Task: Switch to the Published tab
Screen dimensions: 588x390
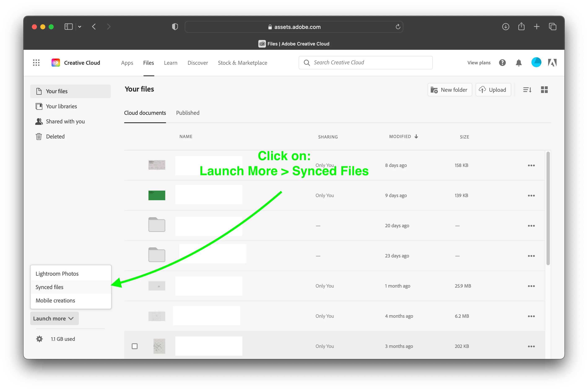Action: (x=188, y=113)
